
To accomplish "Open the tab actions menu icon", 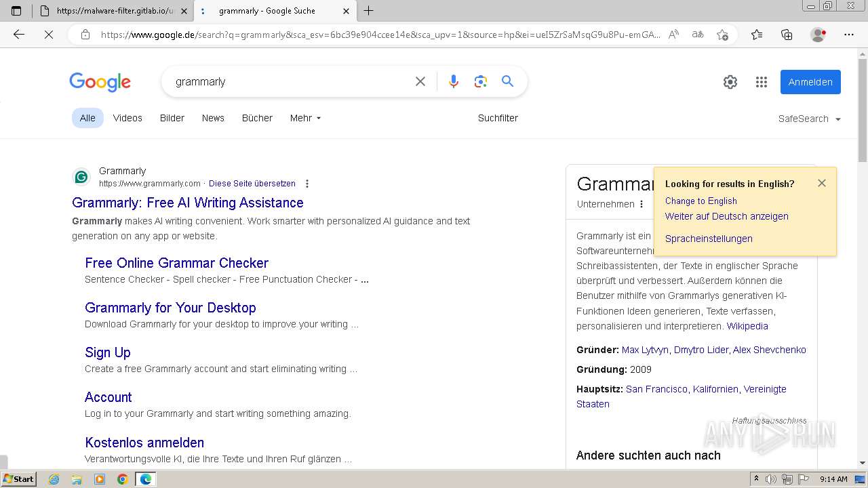I will 16,11.
